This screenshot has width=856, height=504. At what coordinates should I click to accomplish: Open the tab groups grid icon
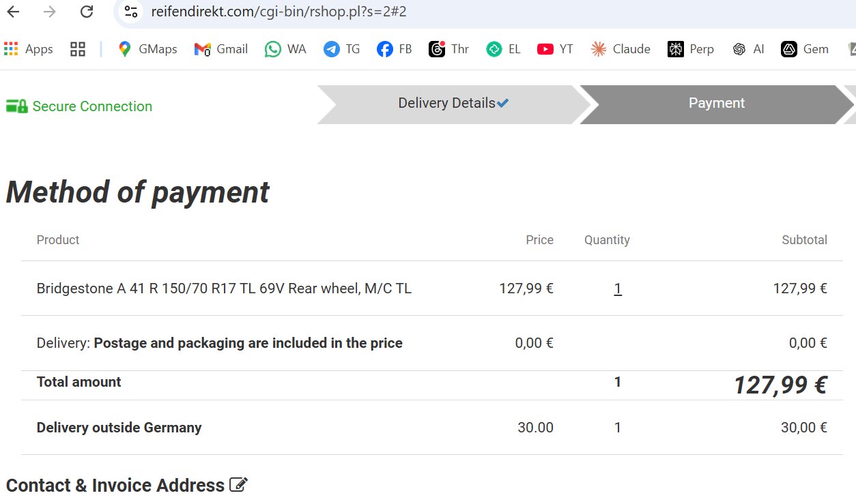(x=78, y=49)
